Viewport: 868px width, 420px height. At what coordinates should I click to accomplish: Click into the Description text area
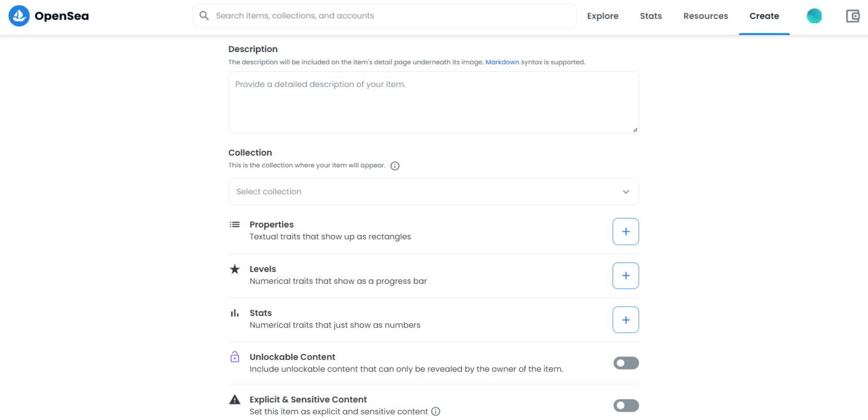(x=433, y=102)
